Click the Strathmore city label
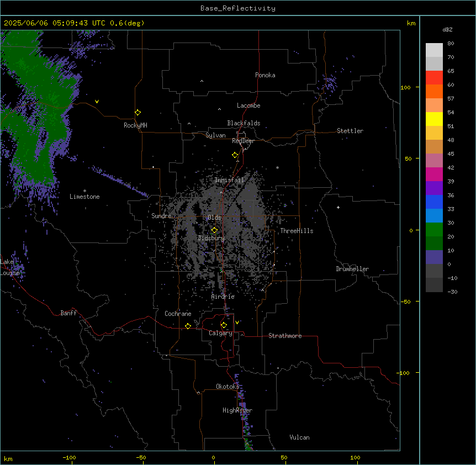 pos(285,336)
